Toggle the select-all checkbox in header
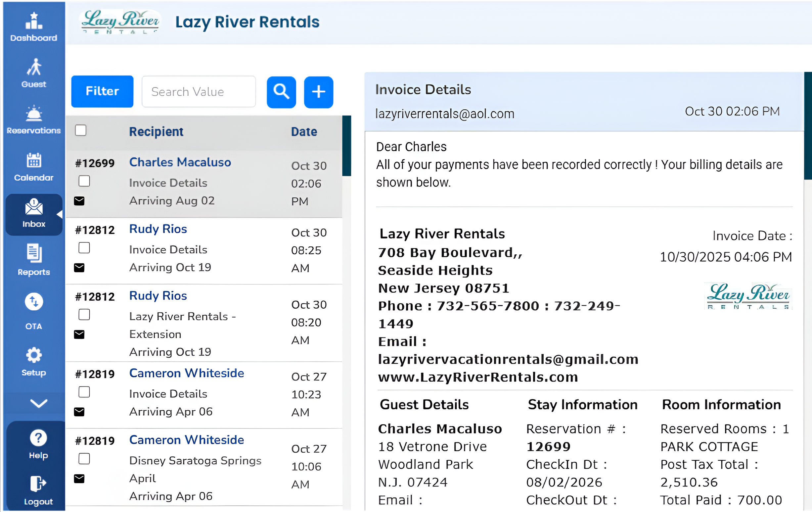This screenshot has width=812, height=512. coord(81,130)
